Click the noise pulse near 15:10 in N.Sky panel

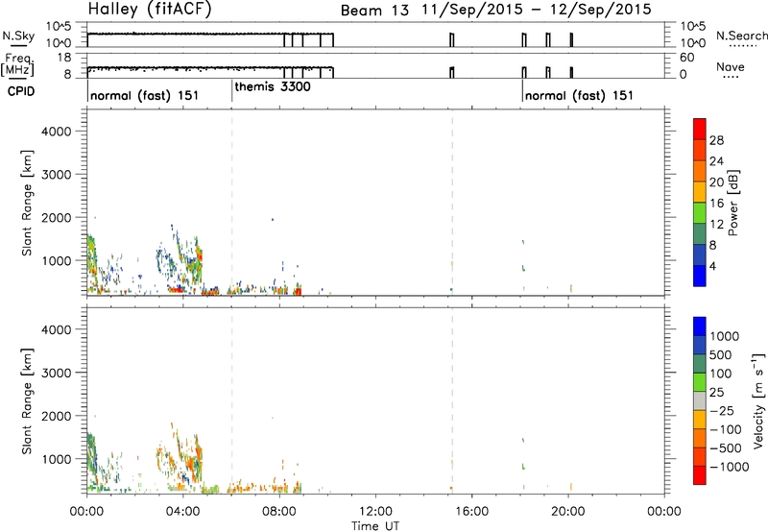point(451,39)
